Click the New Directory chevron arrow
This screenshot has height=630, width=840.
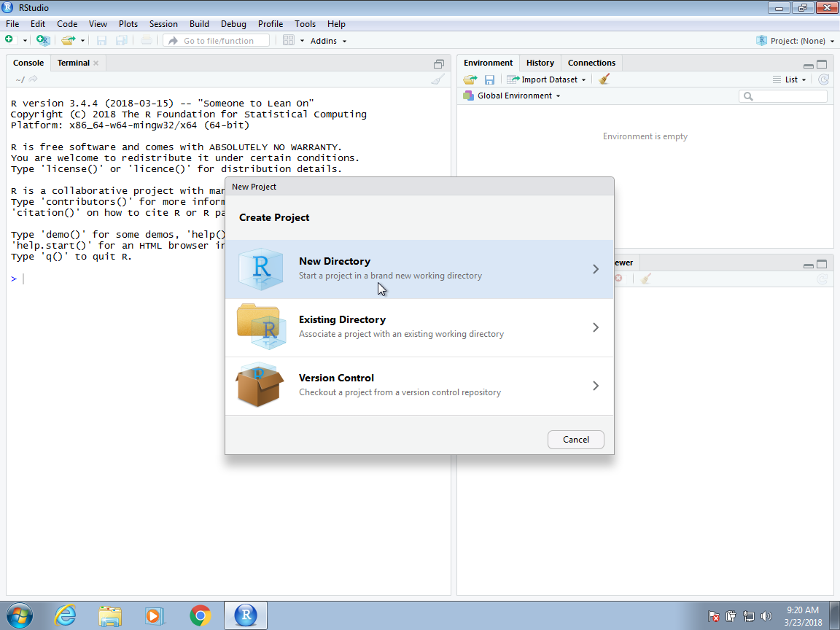595,269
